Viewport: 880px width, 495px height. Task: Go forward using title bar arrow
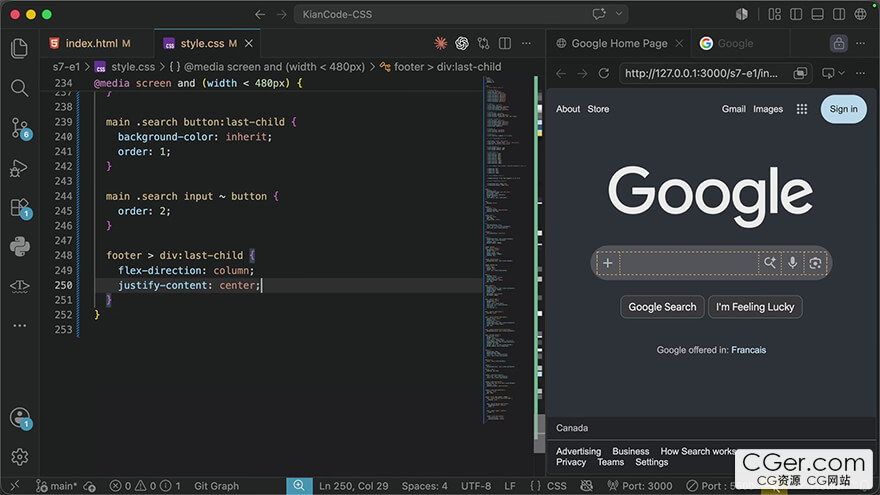pyautogui.click(x=281, y=15)
